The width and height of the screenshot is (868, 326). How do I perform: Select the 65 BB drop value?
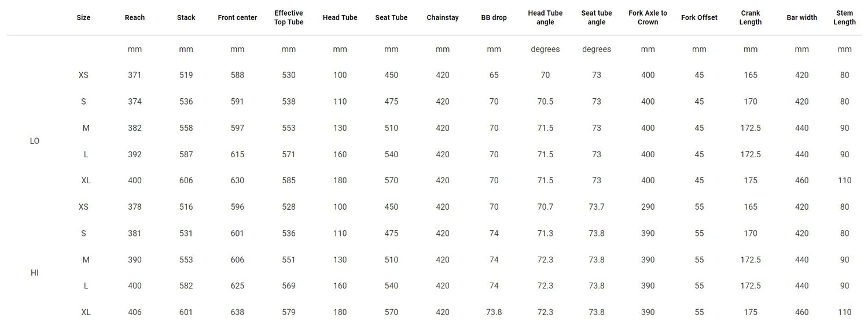click(494, 75)
